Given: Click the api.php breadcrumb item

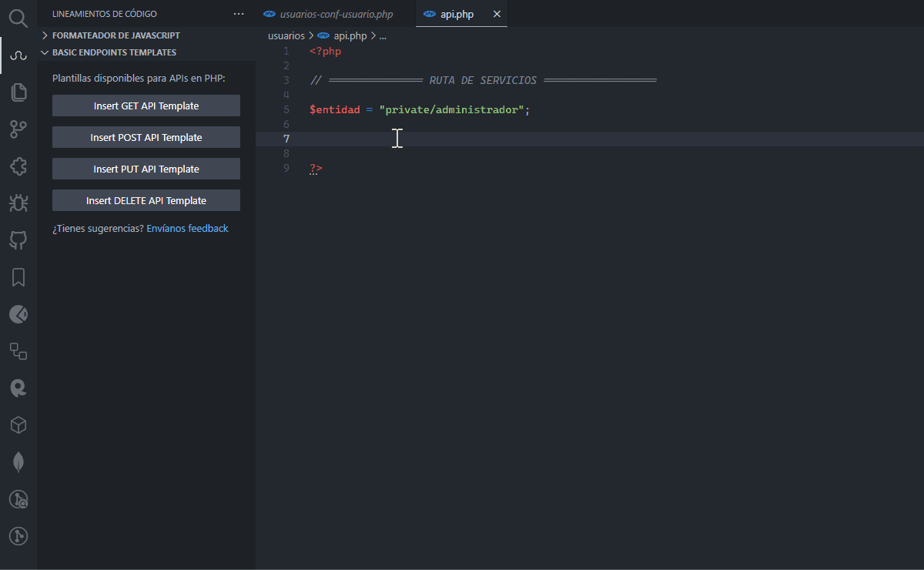Looking at the screenshot, I should pos(350,35).
